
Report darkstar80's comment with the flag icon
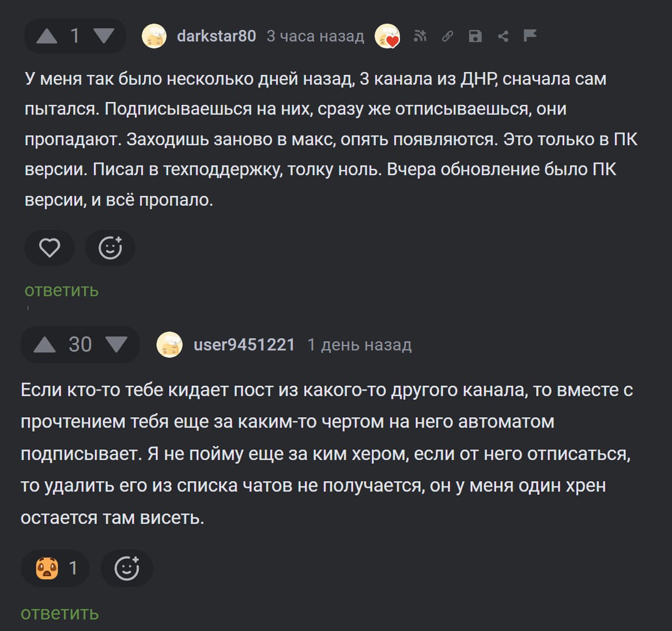click(x=530, y=36)
